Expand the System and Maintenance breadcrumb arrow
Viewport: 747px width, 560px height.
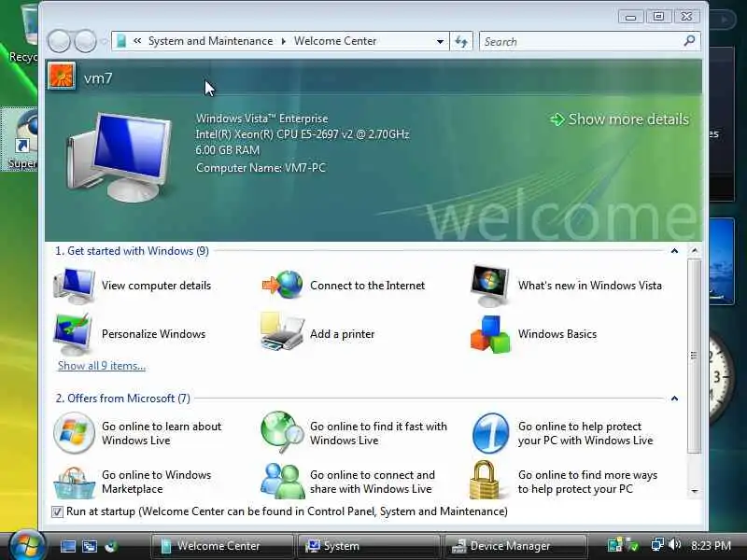[284, 41]
